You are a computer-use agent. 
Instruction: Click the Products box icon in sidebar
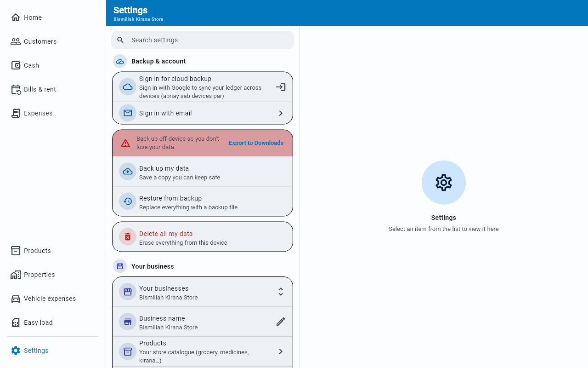pos(16,251)
